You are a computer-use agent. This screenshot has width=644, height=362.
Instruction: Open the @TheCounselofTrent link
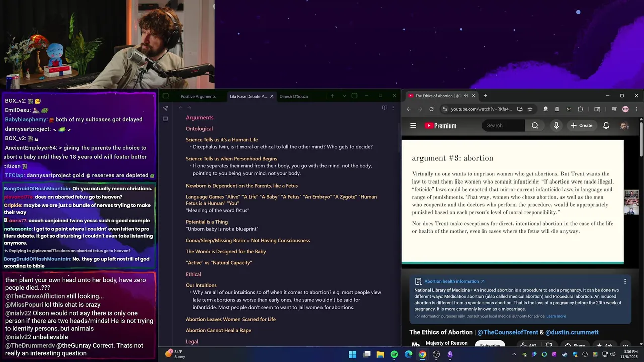coord(508,332)
